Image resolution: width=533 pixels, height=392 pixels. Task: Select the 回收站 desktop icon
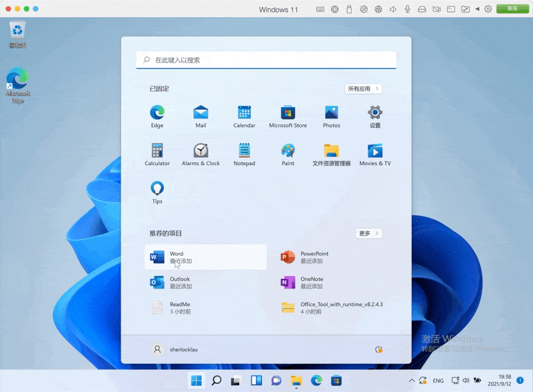point(17,35)
